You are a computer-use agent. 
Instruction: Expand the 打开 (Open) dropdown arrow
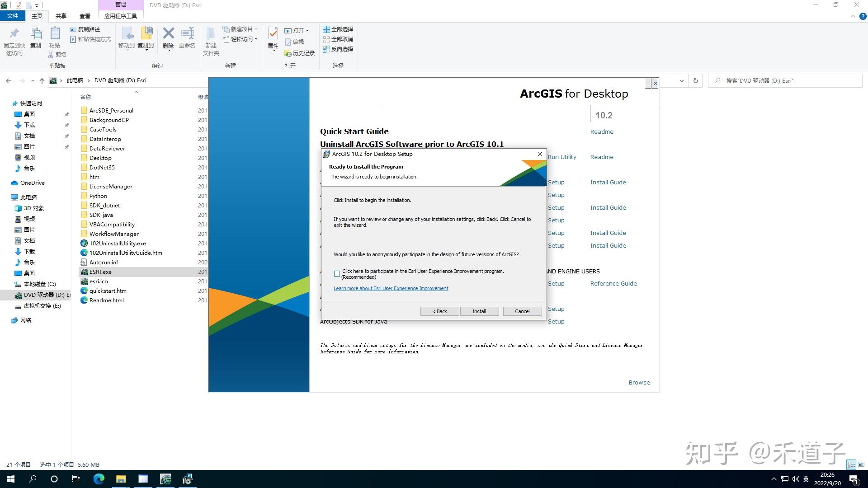click(307, 30)
